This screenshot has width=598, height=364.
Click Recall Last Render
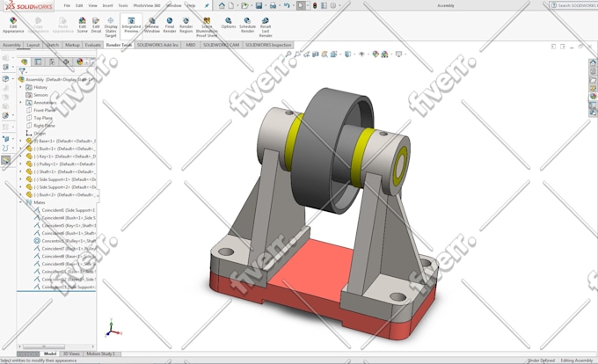[266, 27]
